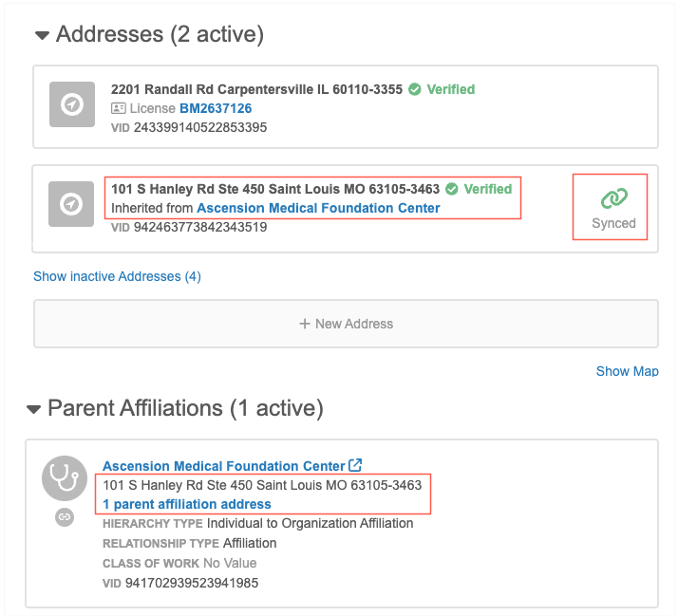This screenshot has height=616, width=678.
Task: Click the Verified checkmark on Hanley Rd address
Action: click(x=451, y=189)
